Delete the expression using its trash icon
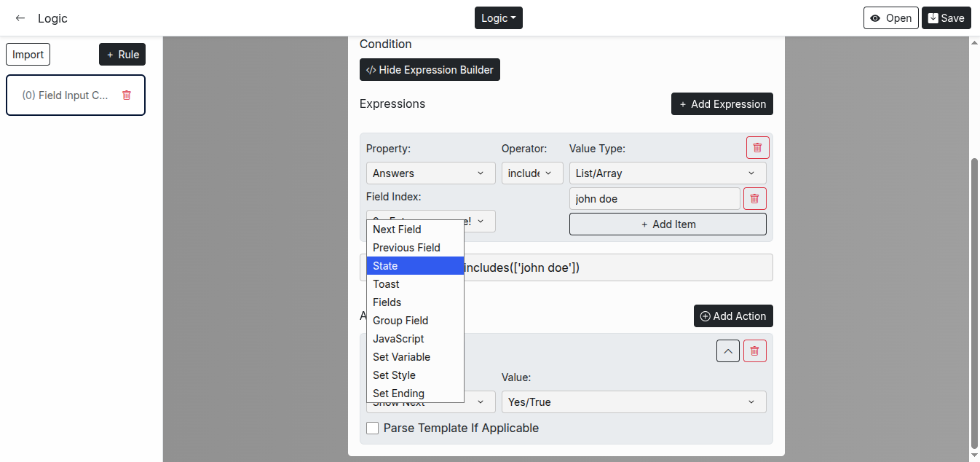The height and width of the screenshot is (462, 980). tap(757, 148)
